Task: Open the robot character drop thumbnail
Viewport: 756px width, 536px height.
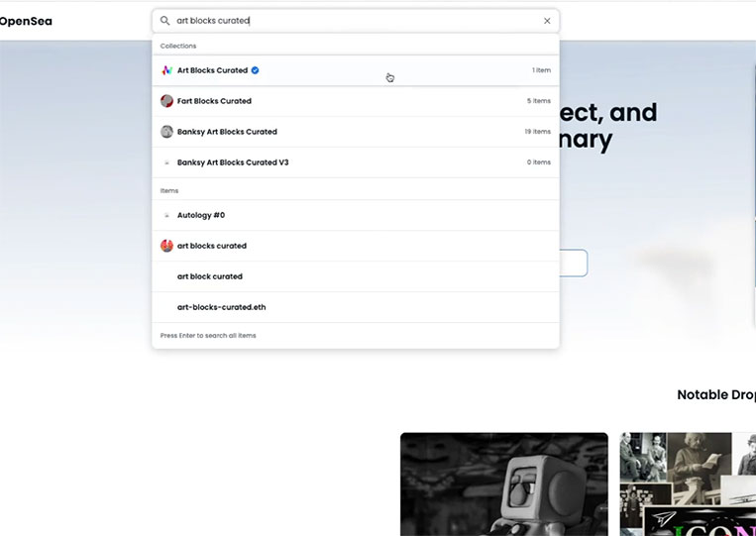Action: pyautogui.click(x=504, y=483)
